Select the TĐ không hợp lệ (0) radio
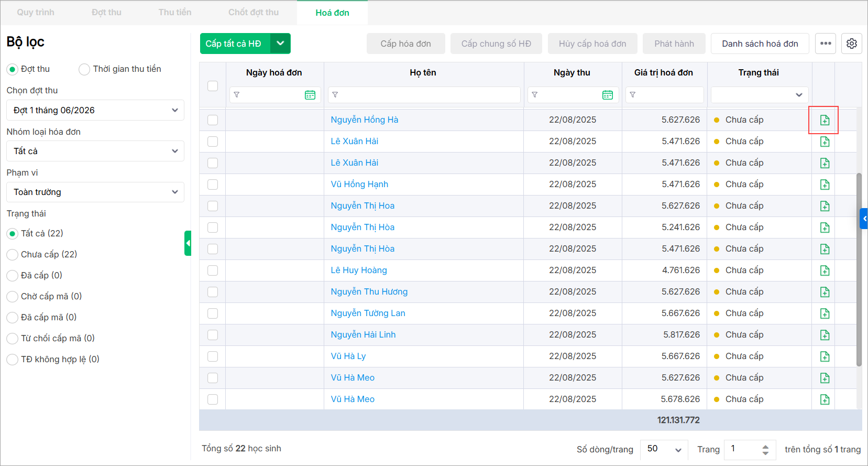Screen dimensions: 868x466 pos(13,360)
